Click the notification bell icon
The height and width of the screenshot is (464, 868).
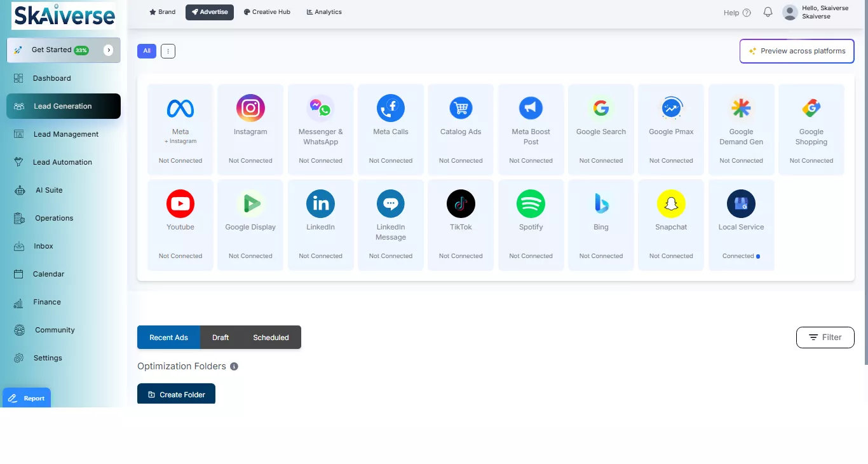(768, 12)
